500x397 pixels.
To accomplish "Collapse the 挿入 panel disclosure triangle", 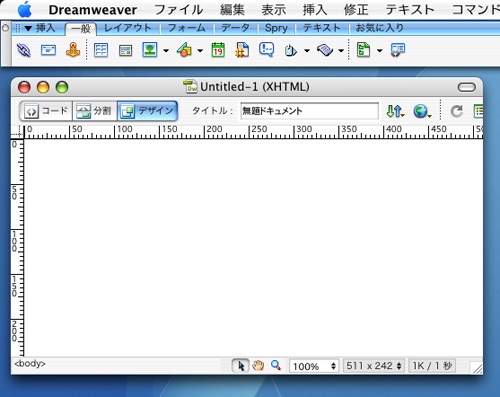I will click(x=29, y=28).
